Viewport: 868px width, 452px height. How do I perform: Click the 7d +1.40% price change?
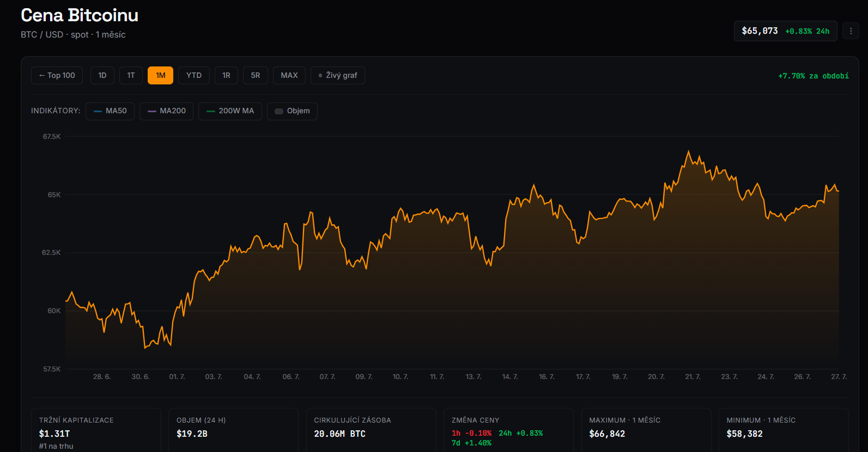[471, 443]
